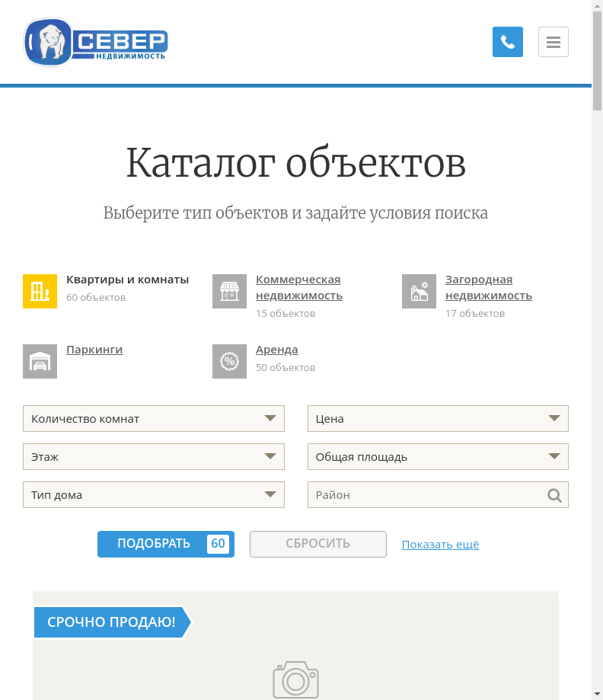Click the '15 объектов' count text
Viewport: 603px width, 700px height.
[286, 314]
